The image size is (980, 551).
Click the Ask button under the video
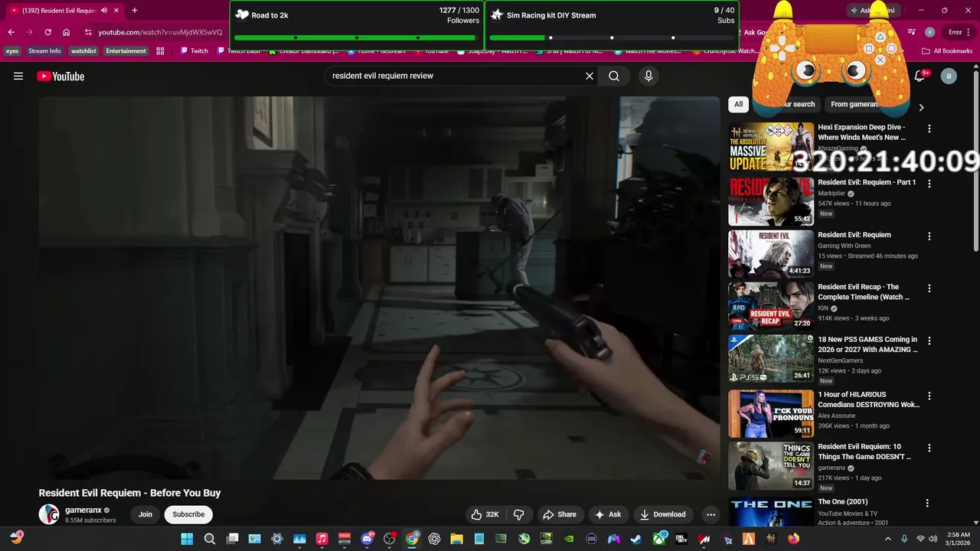click(x=608, y=514)
